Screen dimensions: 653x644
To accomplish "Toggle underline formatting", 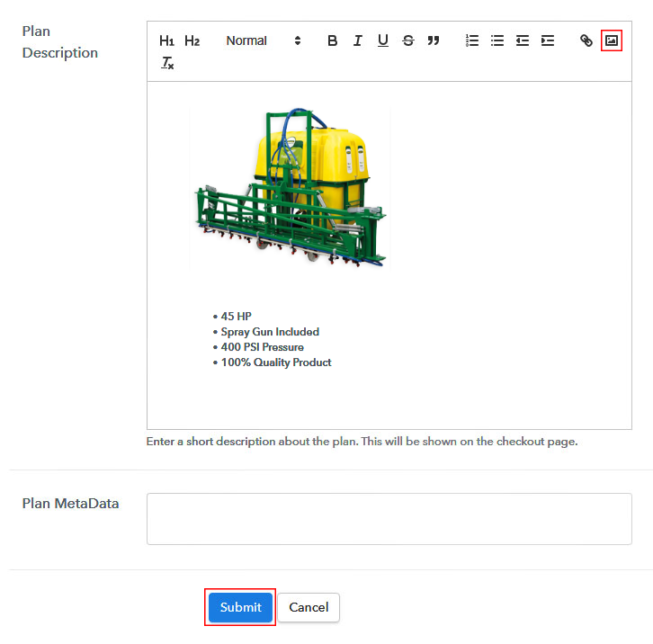I will (x=383, y=40).
